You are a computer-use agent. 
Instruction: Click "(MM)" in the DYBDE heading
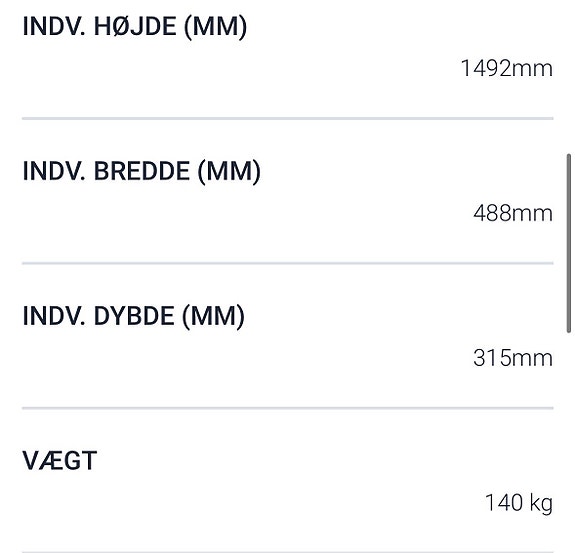point(213,316)
